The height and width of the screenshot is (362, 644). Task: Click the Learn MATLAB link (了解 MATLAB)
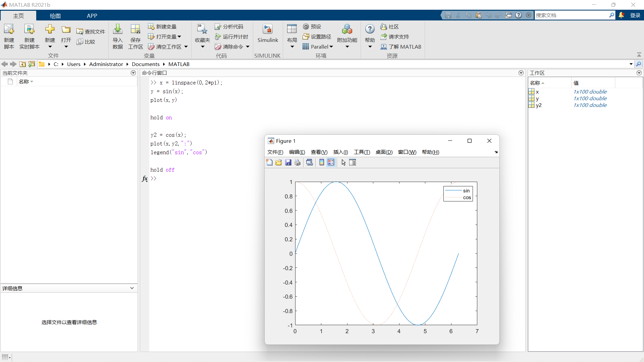(401, 47)
